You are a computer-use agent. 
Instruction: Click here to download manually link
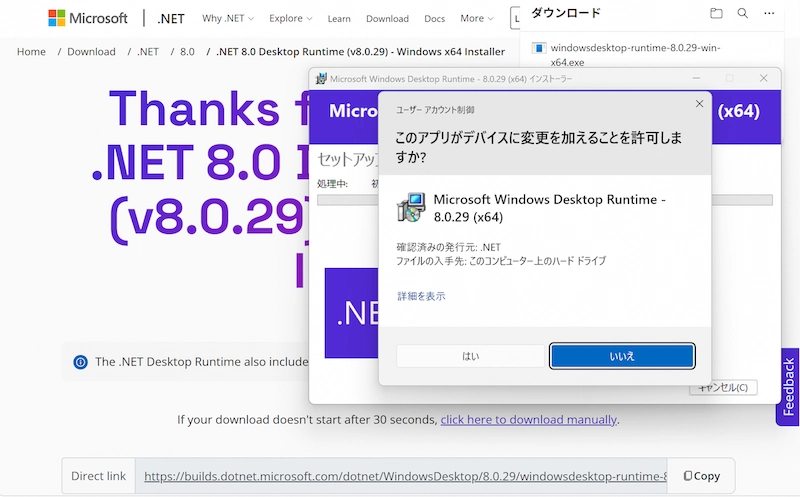point(529,419)
